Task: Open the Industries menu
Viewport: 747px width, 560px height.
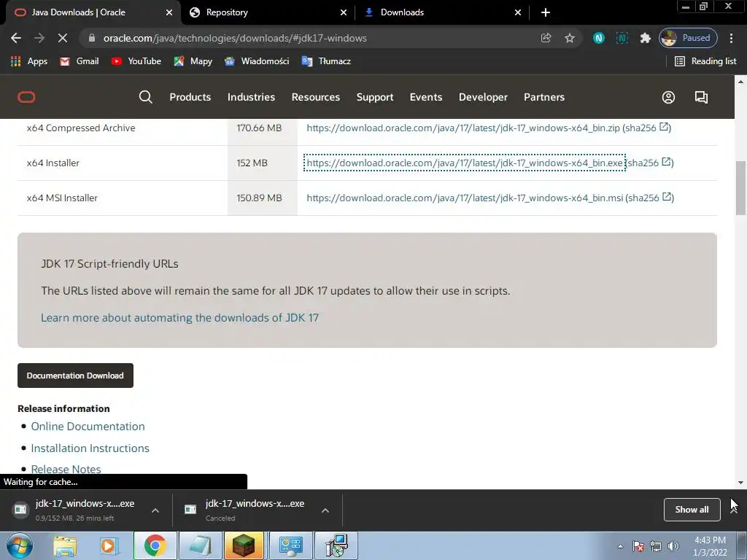Action: [x=251, y=97]
